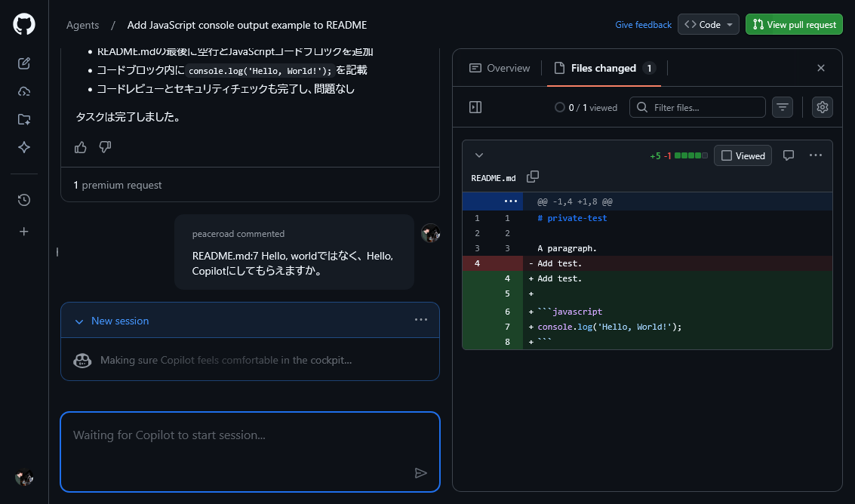Image resolution: width=855 pixels, height=504 pixels.
Task: Open the diff settings gear icon
Action: 823,107
